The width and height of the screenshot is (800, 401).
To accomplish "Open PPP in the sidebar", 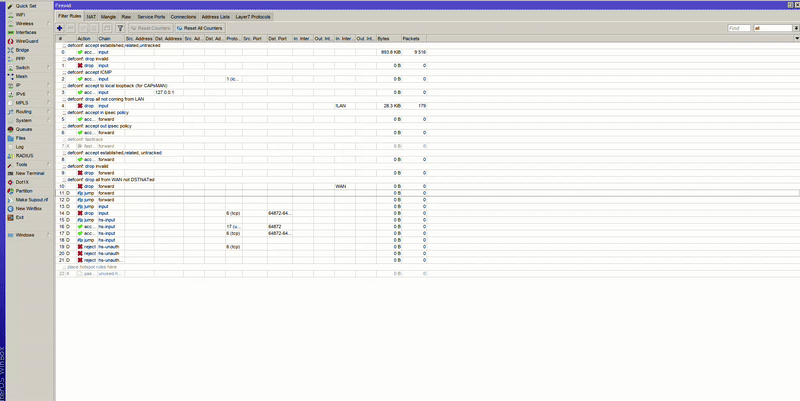I will click(x=20, y=59).
